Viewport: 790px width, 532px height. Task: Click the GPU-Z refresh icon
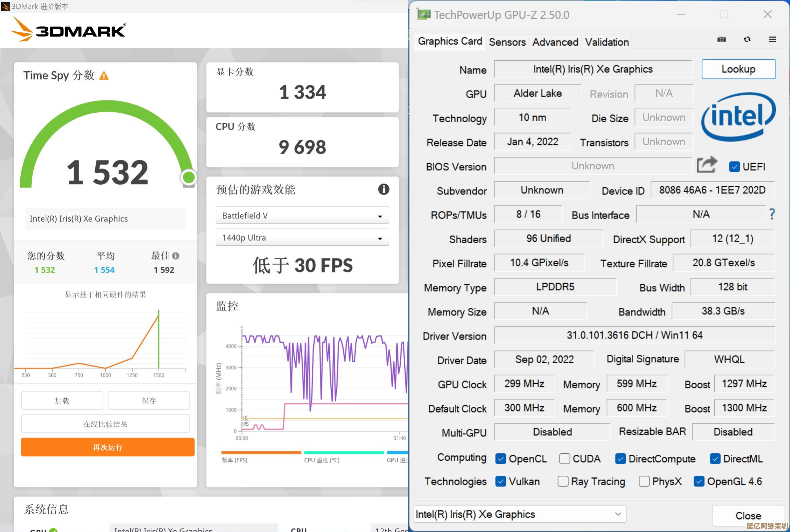747,39
